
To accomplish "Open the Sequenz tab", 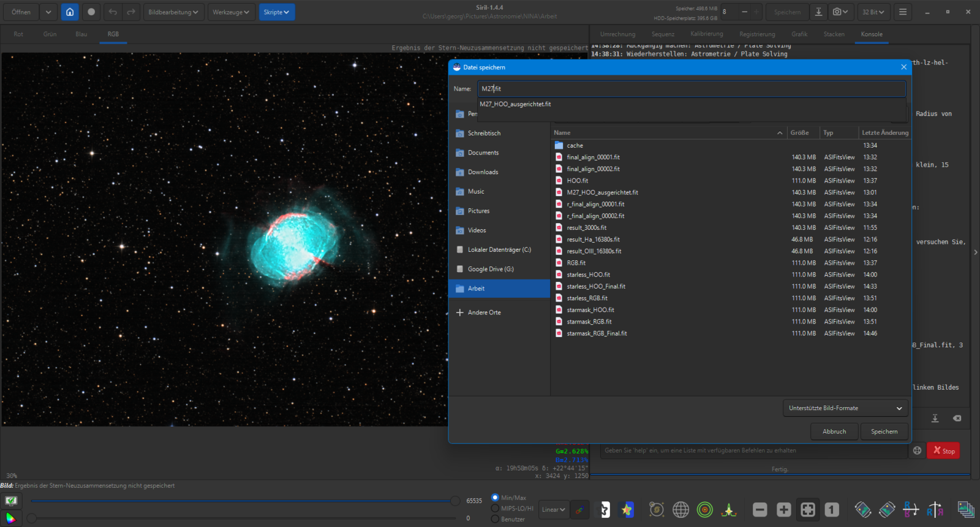I will pyautogui.click(x=663, y=34).
